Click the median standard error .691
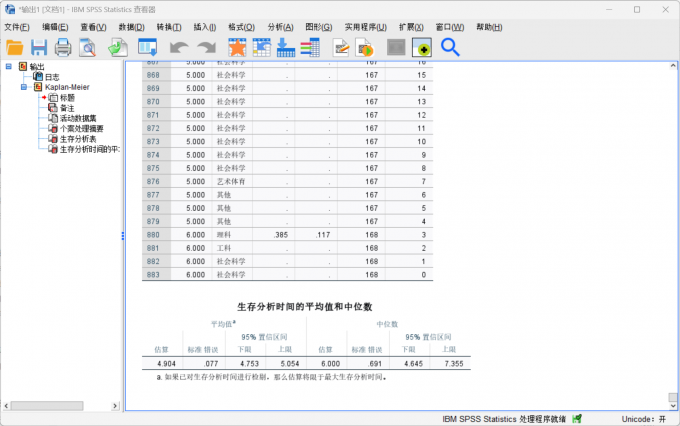 point(375,364)
